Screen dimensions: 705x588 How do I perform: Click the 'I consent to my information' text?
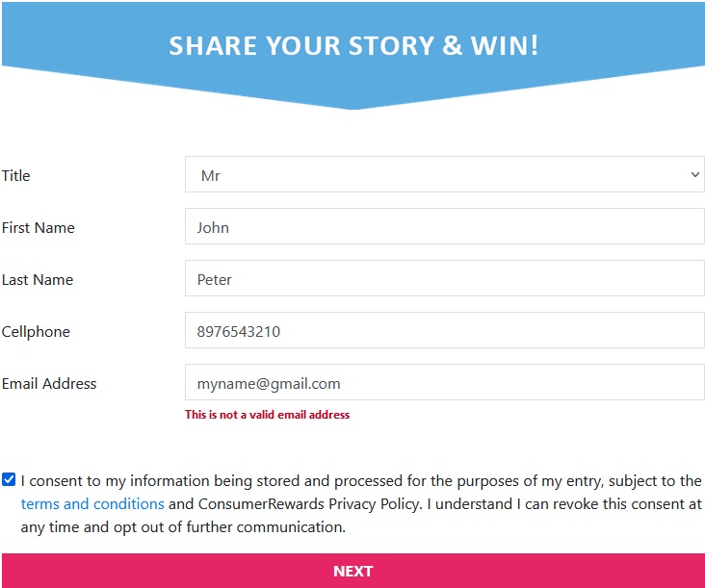[x=116, y=481]
